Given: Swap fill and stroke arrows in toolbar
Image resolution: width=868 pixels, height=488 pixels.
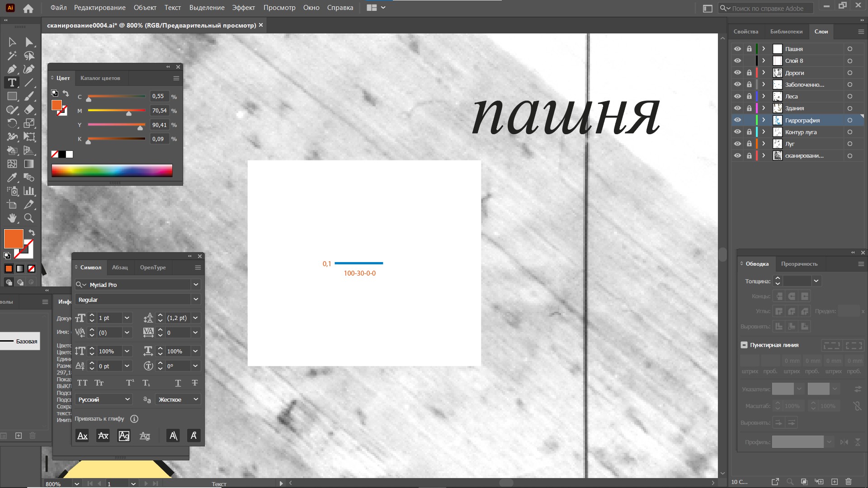Looking at the screenshot, I should tap(32, 232).
